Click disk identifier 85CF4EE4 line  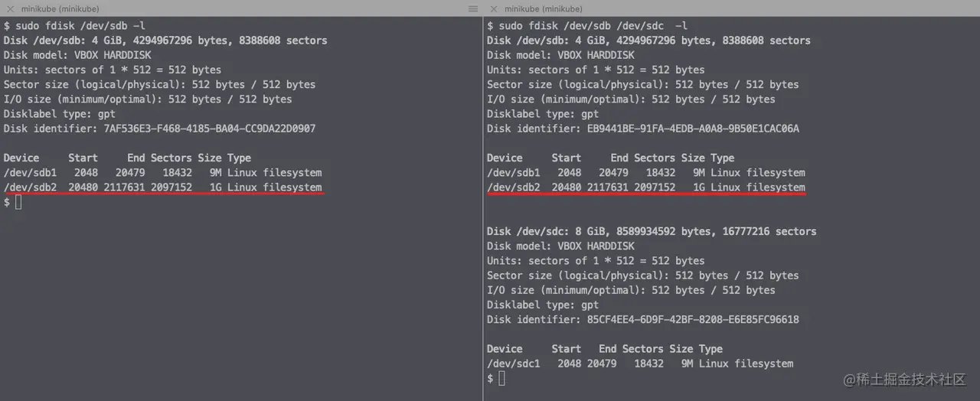pos(642,320)
